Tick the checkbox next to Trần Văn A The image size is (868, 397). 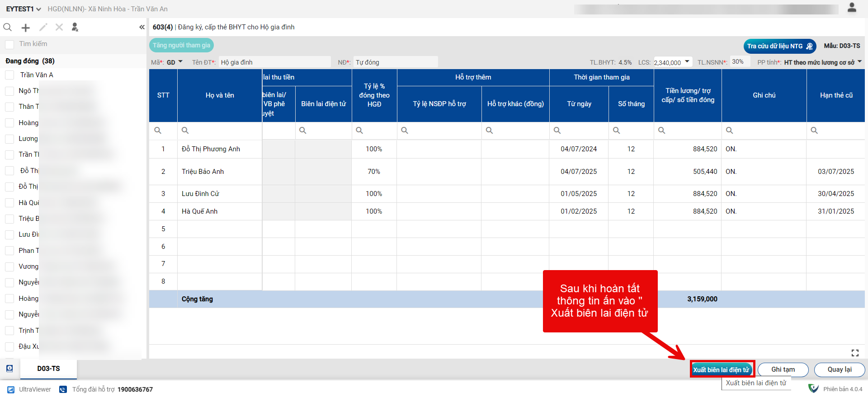click(x=9, y=75)
